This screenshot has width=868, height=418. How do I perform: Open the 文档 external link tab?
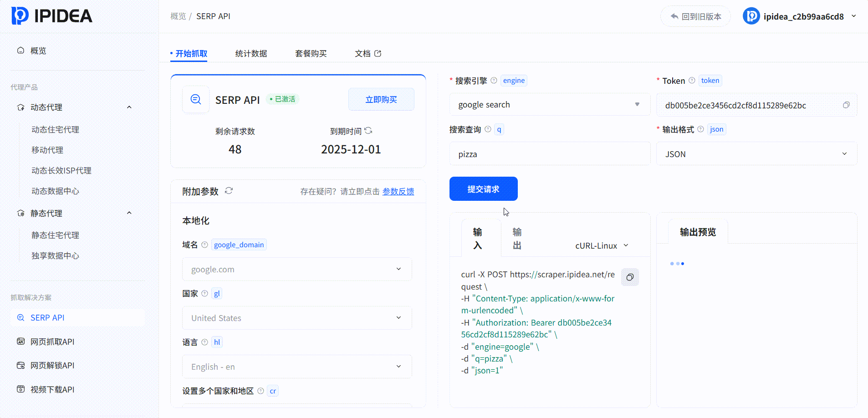[x=368, y=54]
